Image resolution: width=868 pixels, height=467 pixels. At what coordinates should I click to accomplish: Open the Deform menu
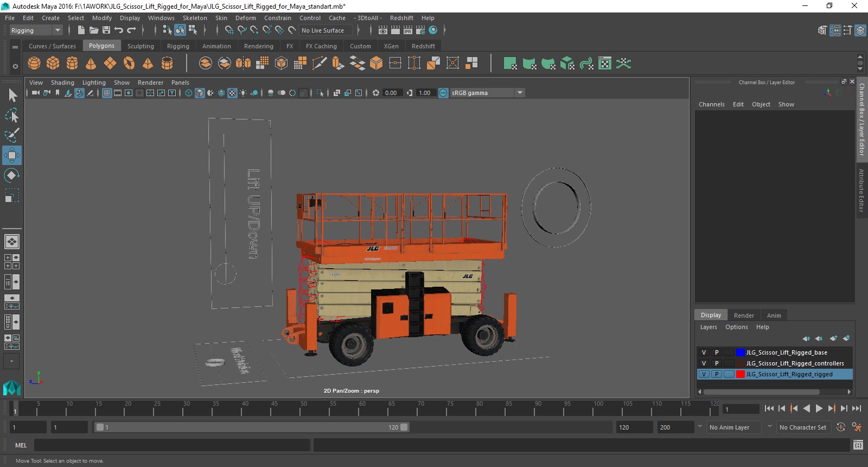(246, 18)
